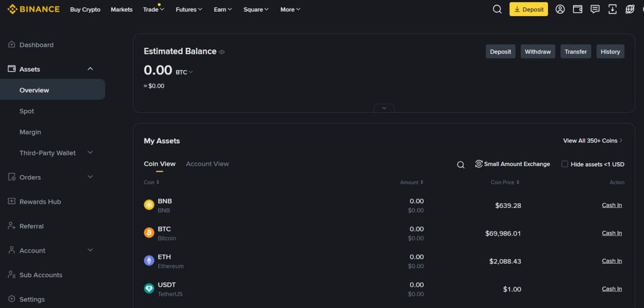
Task: Click the Withdraw button
Action: (x=538, y=52)
